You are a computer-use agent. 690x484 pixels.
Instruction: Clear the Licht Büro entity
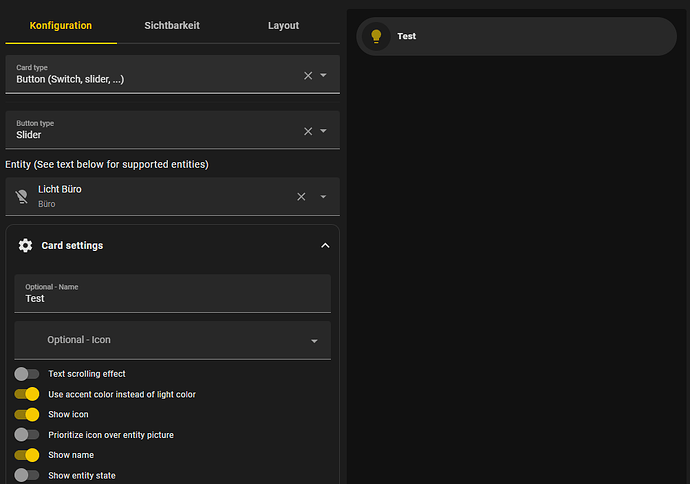coord(301,197)
